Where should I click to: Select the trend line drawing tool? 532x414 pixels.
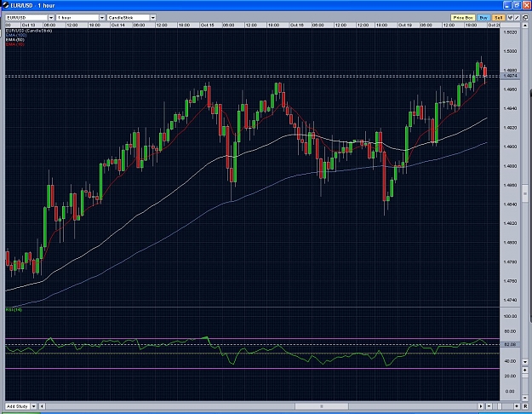pyautogui.click(x=517, y=18)
